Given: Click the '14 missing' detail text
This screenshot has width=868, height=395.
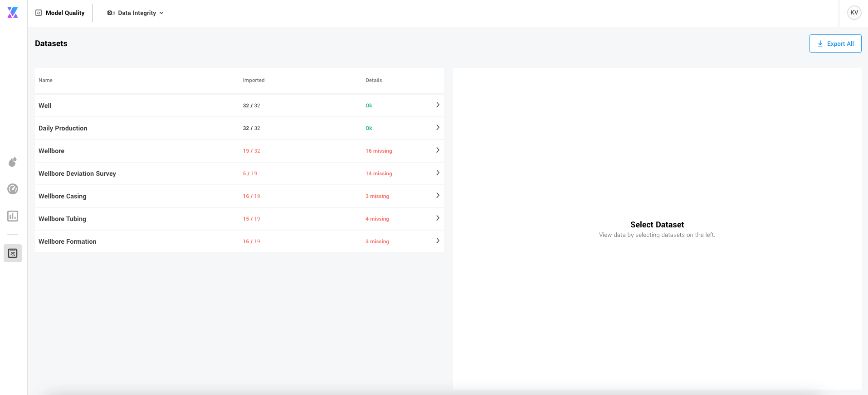Looking at the screenshot, I should [379, 173].
